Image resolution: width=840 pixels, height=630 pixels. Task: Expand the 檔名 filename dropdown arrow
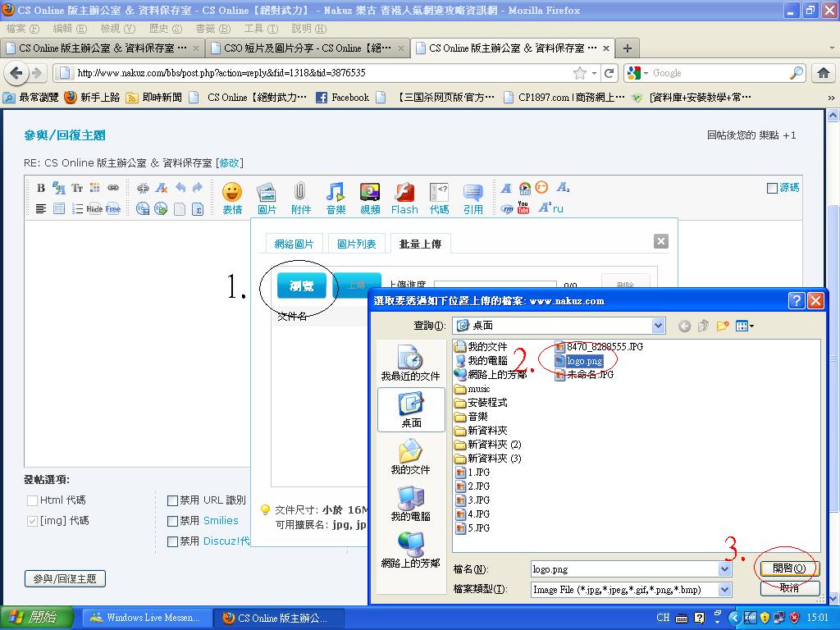pyautogui.click(x=724, y=568)
